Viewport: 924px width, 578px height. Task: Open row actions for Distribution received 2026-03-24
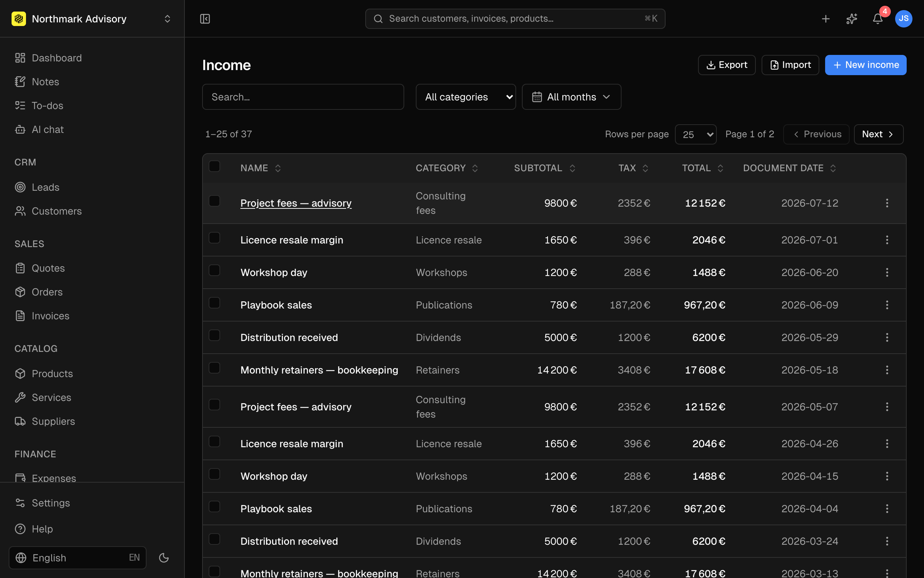click(887, 541)
